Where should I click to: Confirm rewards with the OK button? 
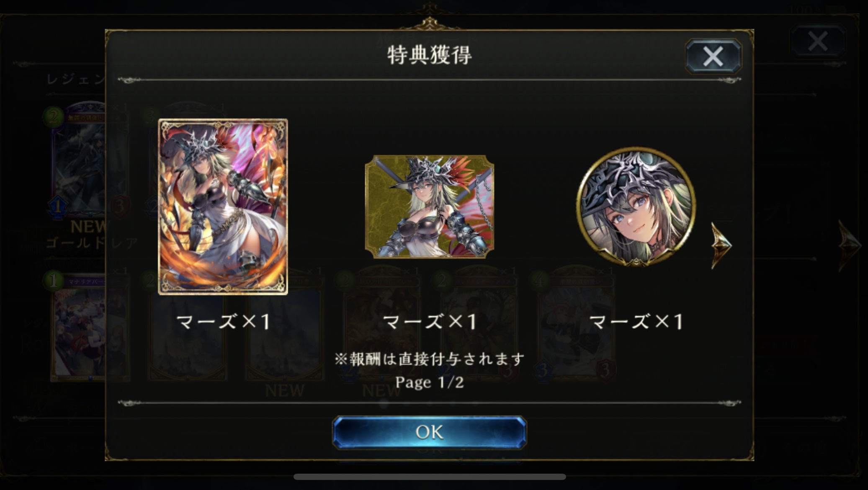429,432
